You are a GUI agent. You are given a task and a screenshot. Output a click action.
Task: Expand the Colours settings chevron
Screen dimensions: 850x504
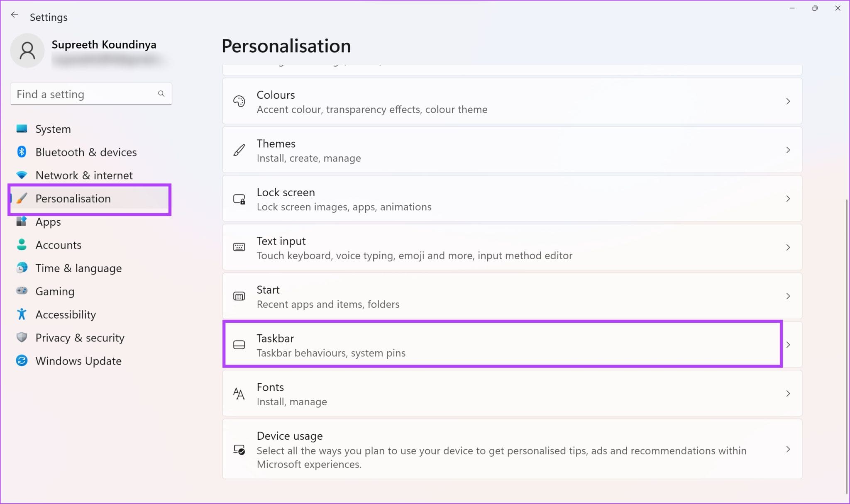click(788, 101)
